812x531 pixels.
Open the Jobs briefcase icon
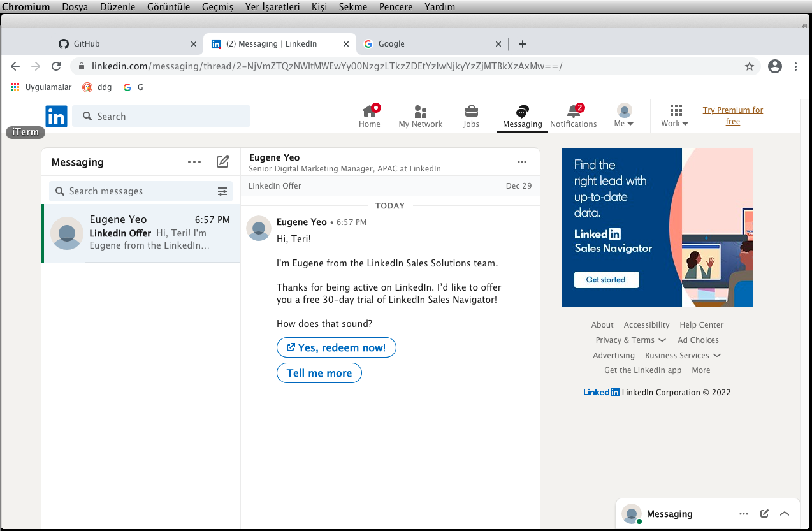(471, 115)
